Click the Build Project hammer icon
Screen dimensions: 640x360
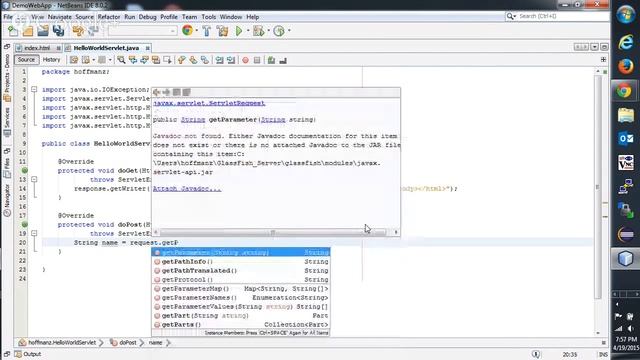[207, 31]
